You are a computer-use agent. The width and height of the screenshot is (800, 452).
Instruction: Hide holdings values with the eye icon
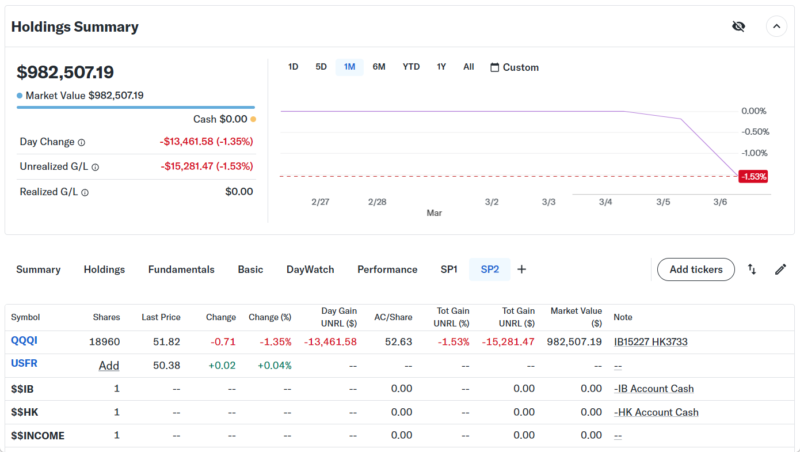tap(738, 27)
